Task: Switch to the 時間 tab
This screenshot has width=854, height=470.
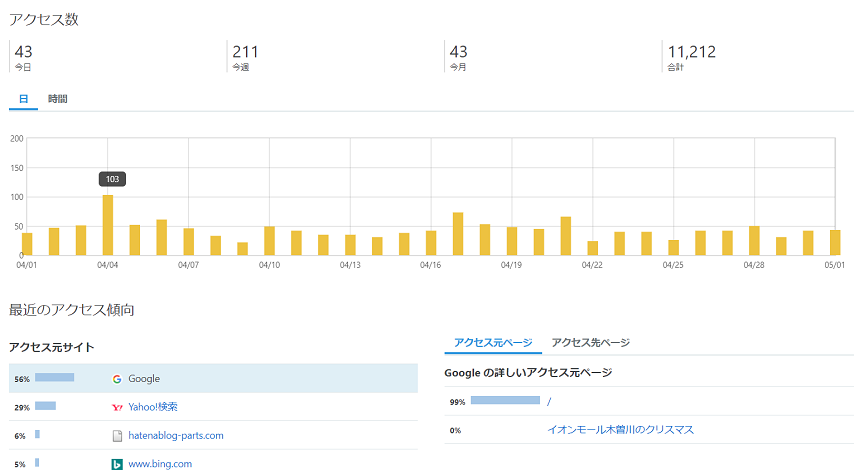Action: pyautogui.click(x=57, y=99)
